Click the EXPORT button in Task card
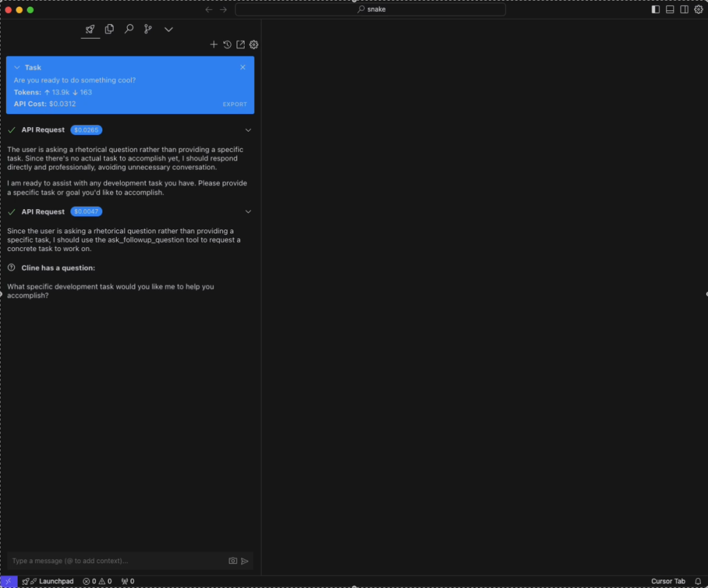This screenshot has width=708, height=588. pos(235,104)
